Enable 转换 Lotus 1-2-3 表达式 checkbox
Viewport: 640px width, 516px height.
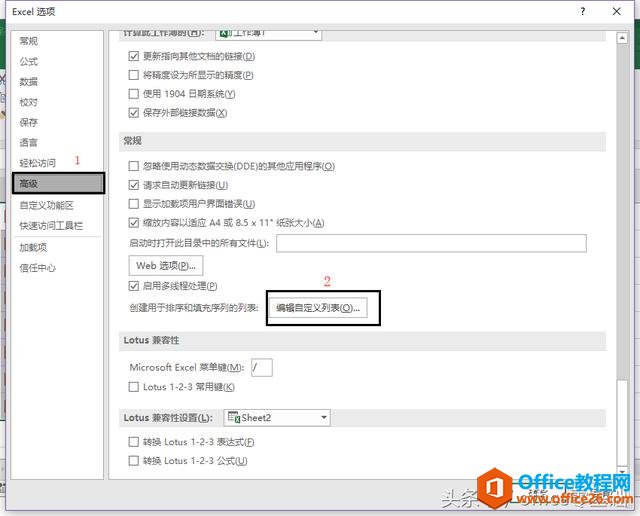pyautogui.click(x=133, y=442)
